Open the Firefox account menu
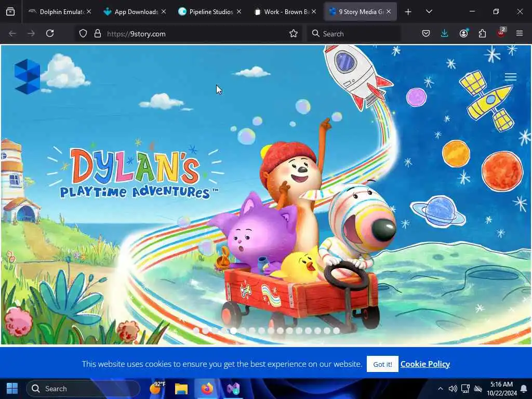 tap(463, 33)
